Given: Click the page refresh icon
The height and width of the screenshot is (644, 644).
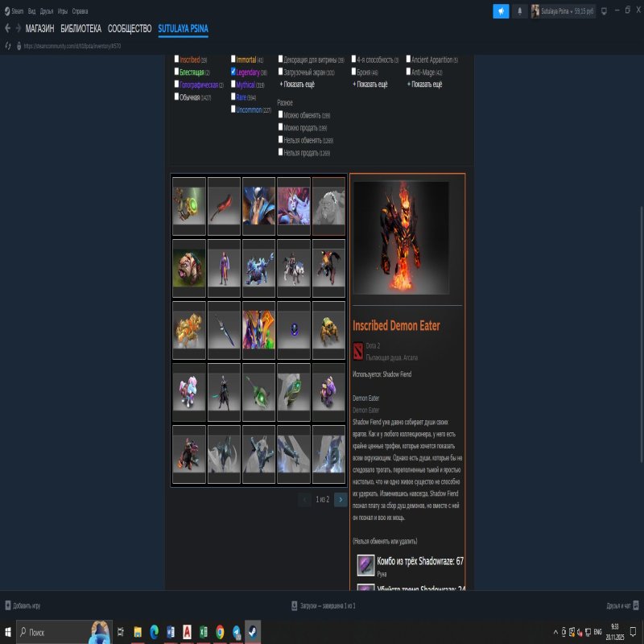Looking at the screenshot, I should coord(8,46).
